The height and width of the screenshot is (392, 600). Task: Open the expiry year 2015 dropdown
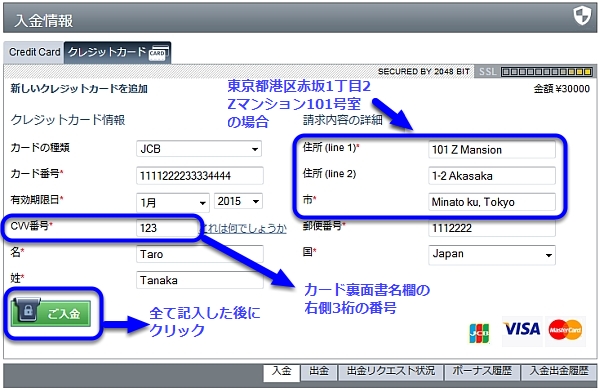238,201
